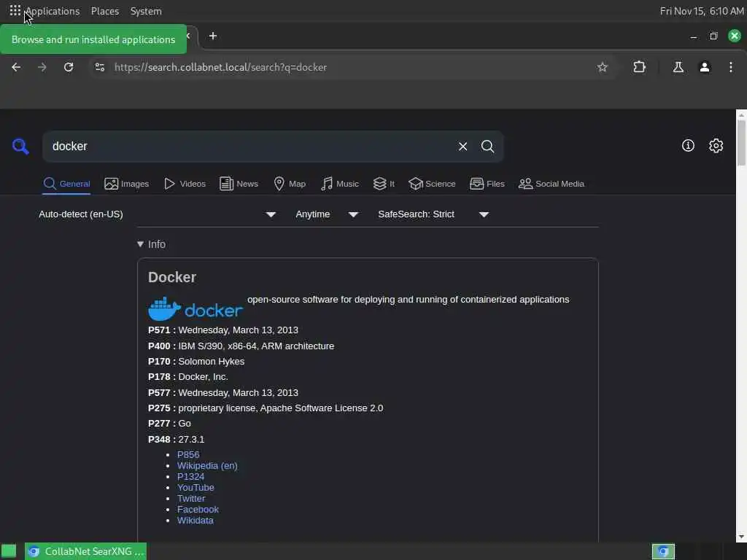Reload the current page
This screenshot has width=747, height=560.
tap(69, 67)
